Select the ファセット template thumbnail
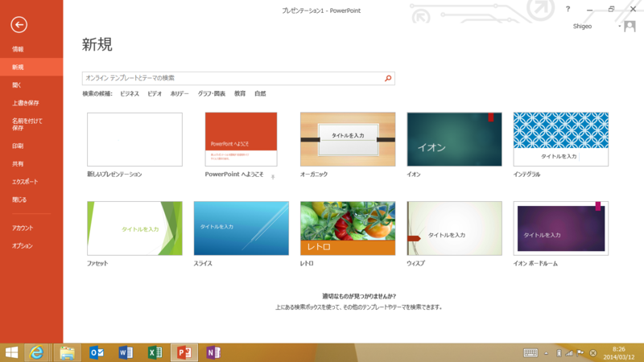Screen dimensions: 644x362 [134, 228]
